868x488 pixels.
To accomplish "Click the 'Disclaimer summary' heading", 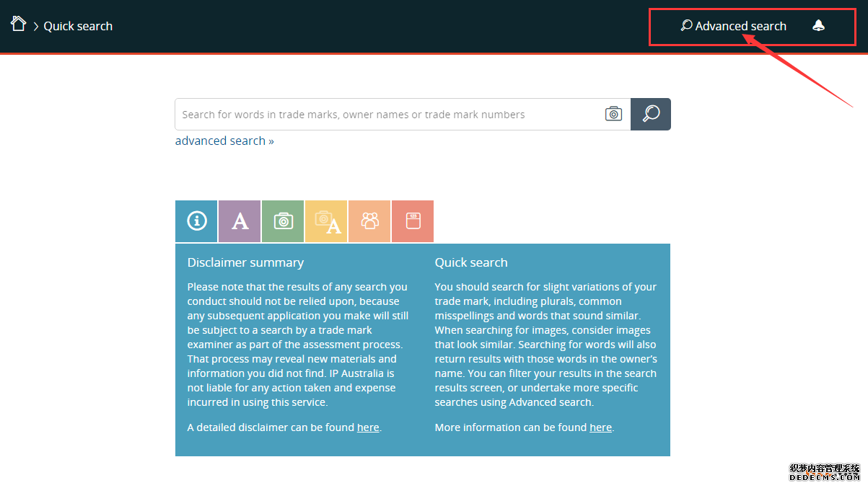I will point(245,262).
